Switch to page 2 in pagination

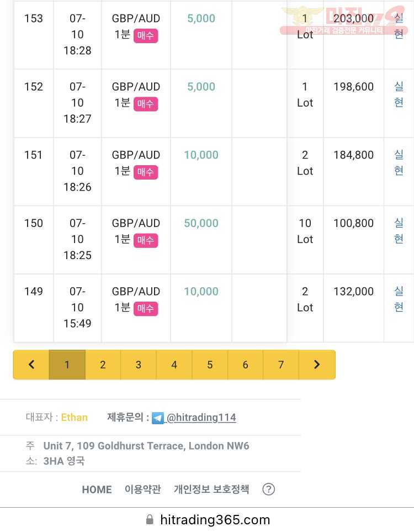coord(103,365)
